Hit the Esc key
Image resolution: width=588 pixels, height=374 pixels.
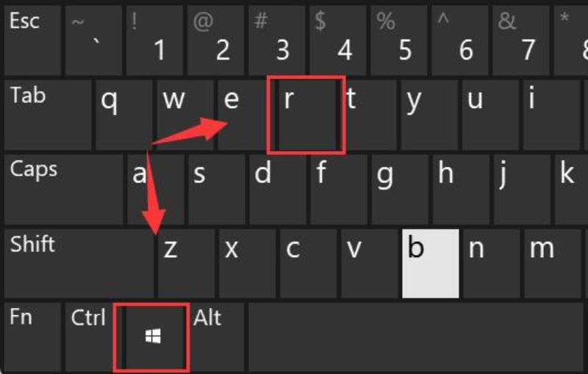pyautogui.click(x=32, y=40)
